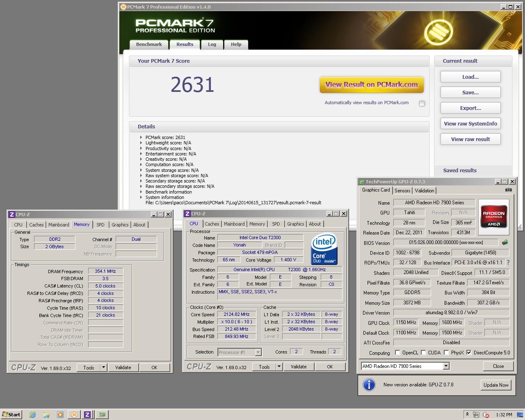
Task: Open Mainboard tab in CPU-Z CPU window
Action: click(234, 224)
